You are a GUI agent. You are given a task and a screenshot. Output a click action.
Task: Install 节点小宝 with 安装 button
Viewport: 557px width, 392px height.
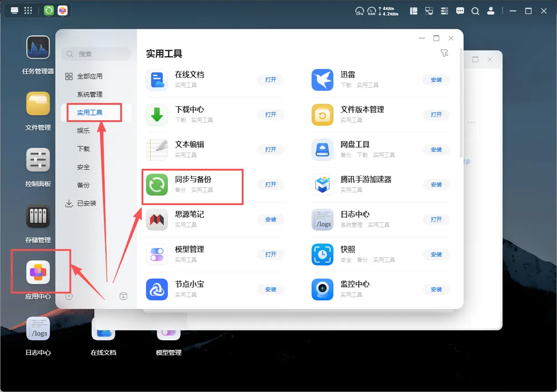click(x=271, y=289)
